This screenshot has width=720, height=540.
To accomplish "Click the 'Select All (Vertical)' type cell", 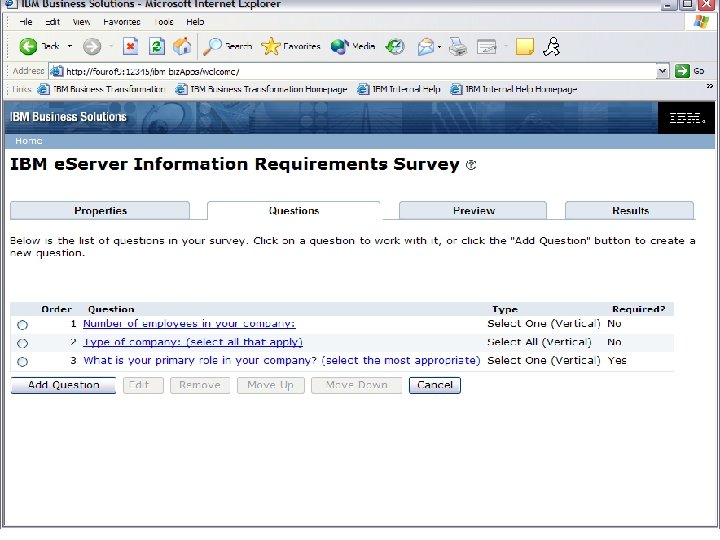I will pos(539,342).
